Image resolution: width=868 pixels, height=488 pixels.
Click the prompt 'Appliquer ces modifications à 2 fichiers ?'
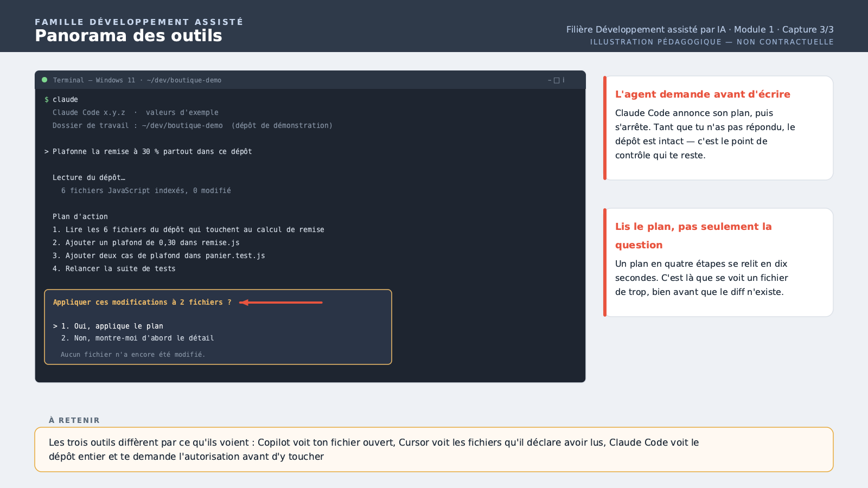[x=142, y=302]
